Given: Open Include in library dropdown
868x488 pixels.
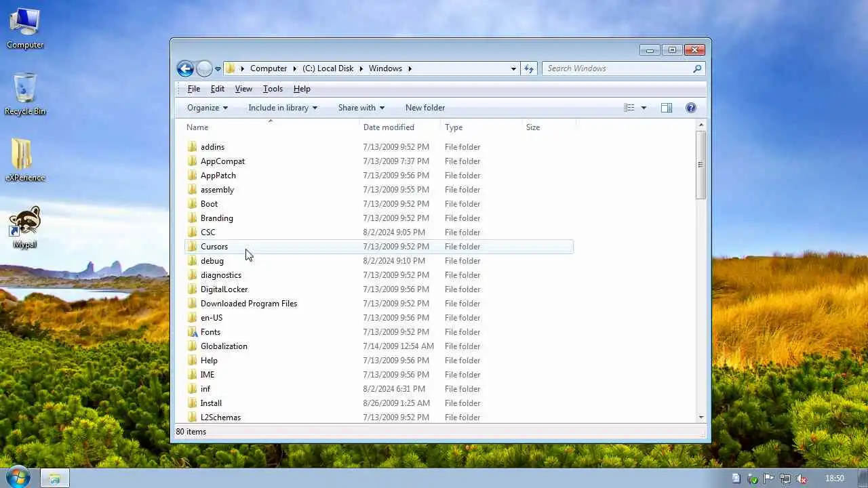Looking at the screenshot, I should tap(283, 108).
